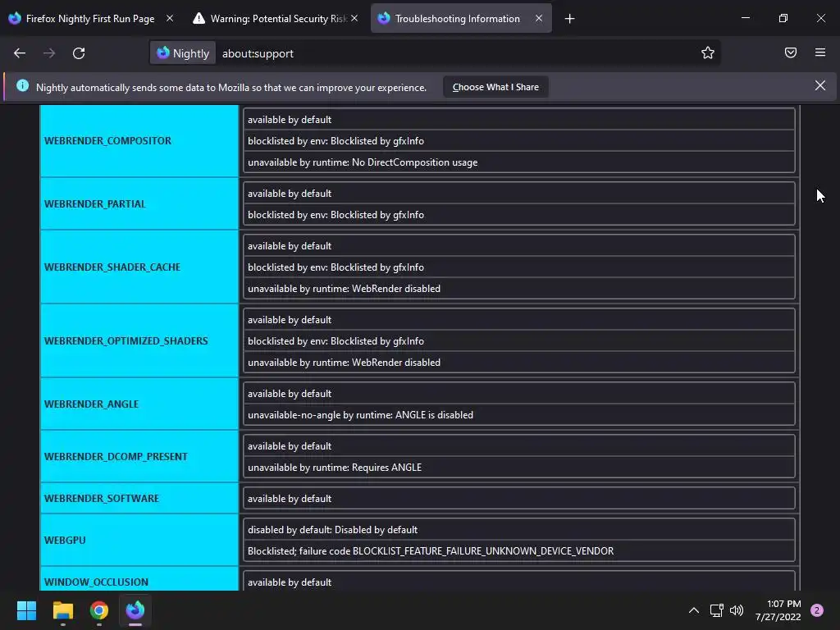Show hidden system tray icons
This screenshot has width=840, height=630.
[694, 610]
